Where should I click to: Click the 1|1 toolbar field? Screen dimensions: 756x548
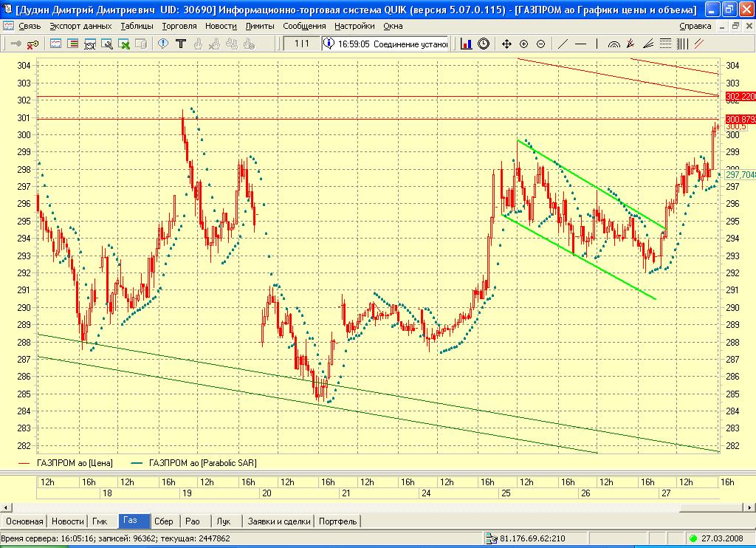click(301, 44)
